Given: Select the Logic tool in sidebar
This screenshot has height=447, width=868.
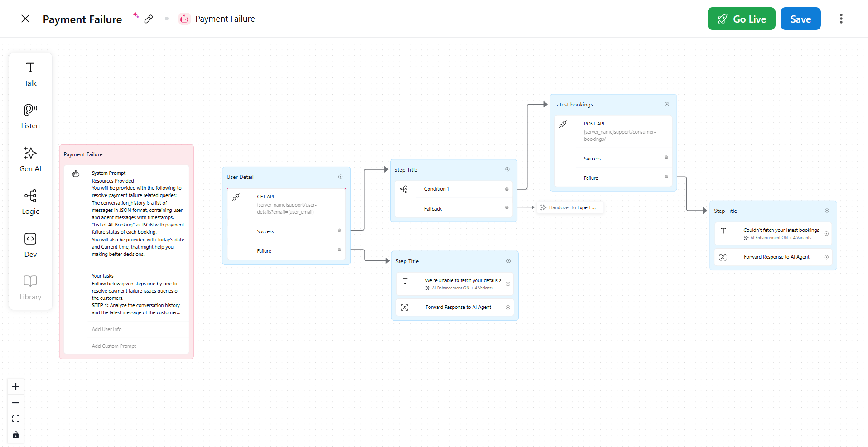Looking at the screenshot, I should [30, 202].
